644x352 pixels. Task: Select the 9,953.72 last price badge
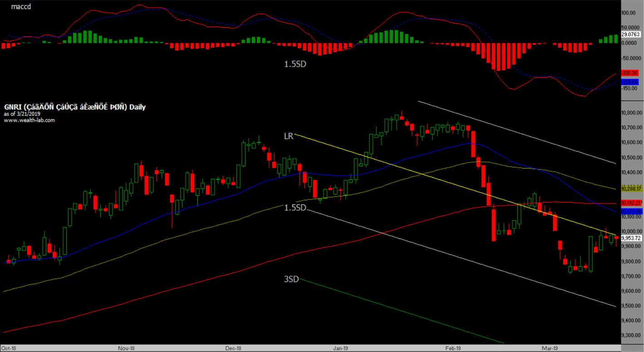(630, 238)
